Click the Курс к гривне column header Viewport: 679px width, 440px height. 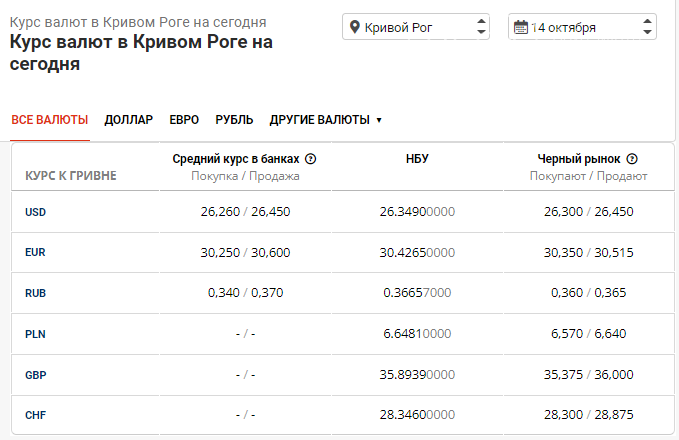click(x=70, y=176)
